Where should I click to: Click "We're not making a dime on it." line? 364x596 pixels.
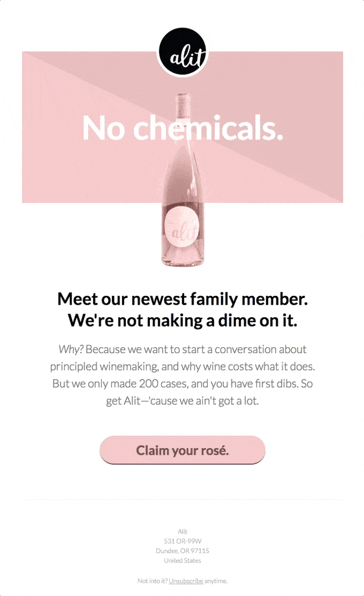click(182, 320)
